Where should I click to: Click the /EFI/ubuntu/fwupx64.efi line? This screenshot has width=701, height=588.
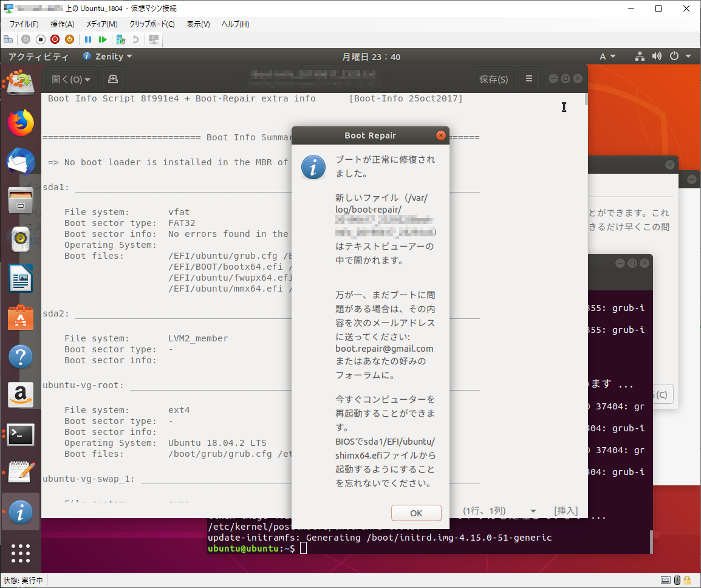point(230,278)
